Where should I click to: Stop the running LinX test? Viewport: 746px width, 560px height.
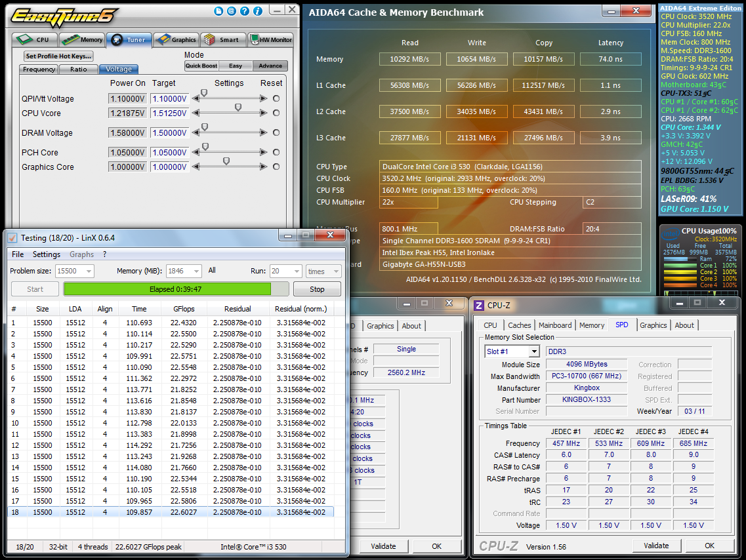317,289
